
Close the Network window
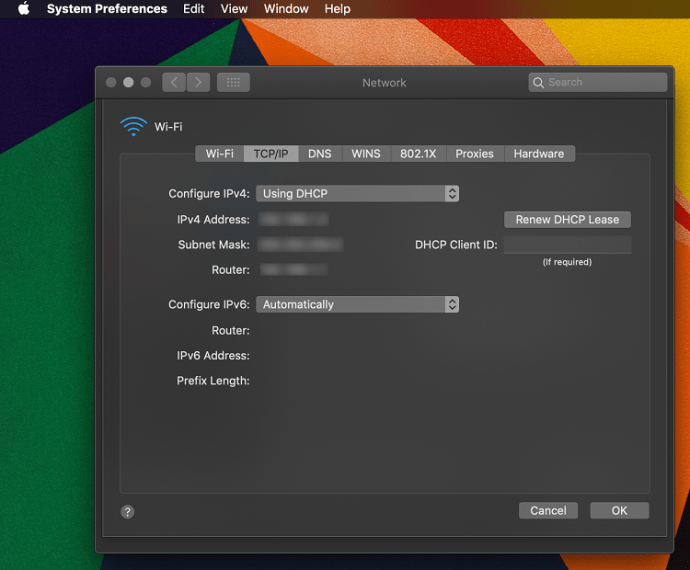click(111, 82)
